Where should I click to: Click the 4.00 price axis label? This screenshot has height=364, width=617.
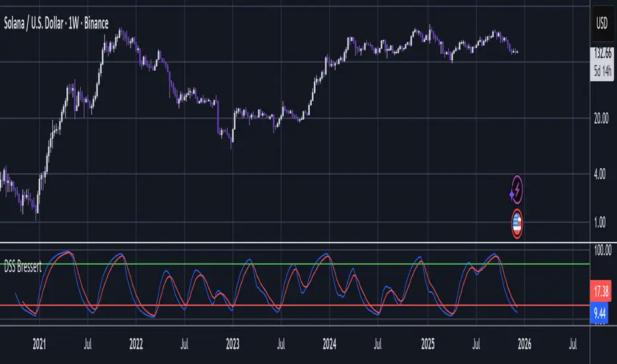tap(600, 174)
